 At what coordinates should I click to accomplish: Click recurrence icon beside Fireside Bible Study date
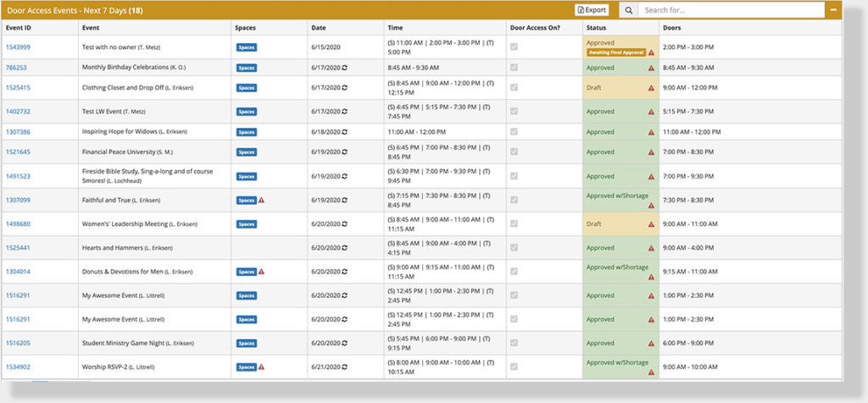tap(345, 176)
